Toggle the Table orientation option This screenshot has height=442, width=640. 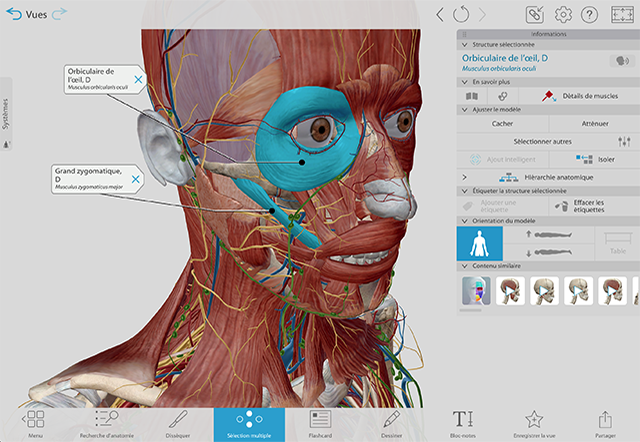coord(618,244)
